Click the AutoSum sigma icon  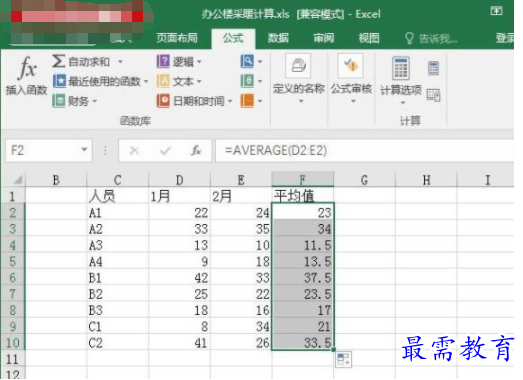pos(58,61)
